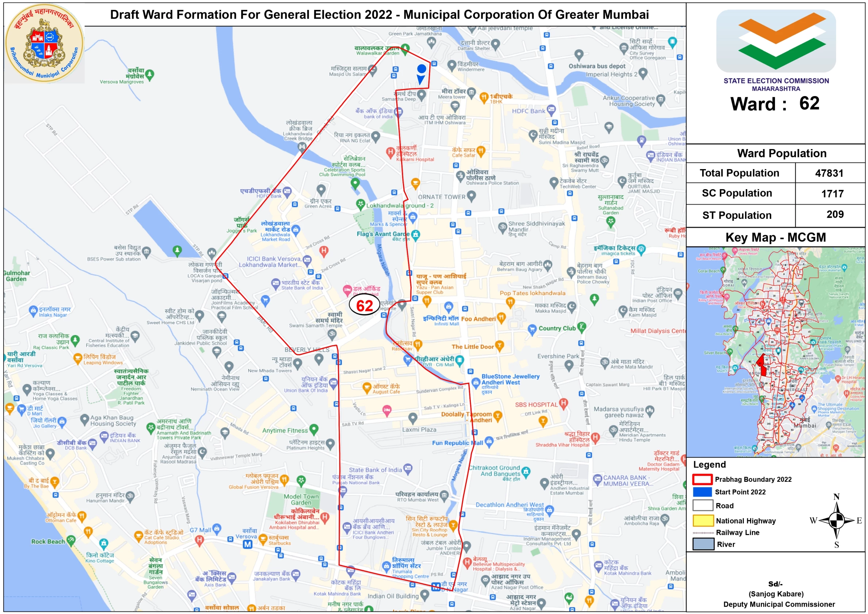This screenshot has width=868, height=614.
Task: Click the Versova metro station M icon
Action: [247, 544]
